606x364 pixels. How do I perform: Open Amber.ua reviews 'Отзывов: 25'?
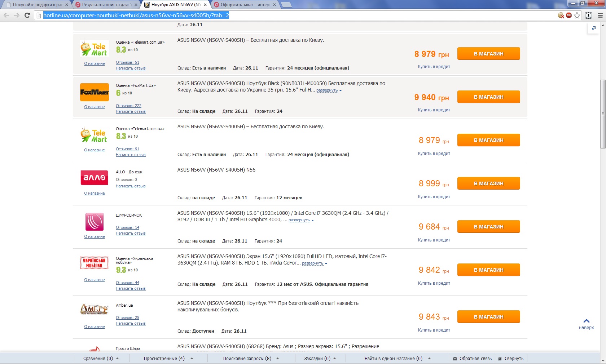pyautogui.click(x=127, y=318)
